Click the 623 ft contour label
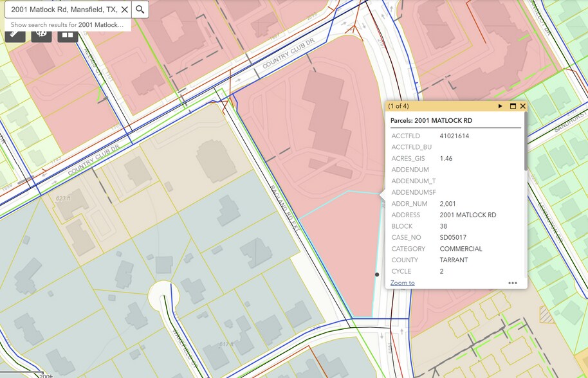The image size is (588, 378). coord(62,199)
